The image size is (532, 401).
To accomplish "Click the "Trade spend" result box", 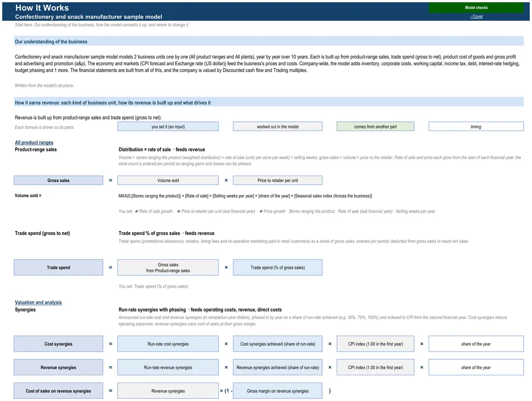I will pos(59,268).
